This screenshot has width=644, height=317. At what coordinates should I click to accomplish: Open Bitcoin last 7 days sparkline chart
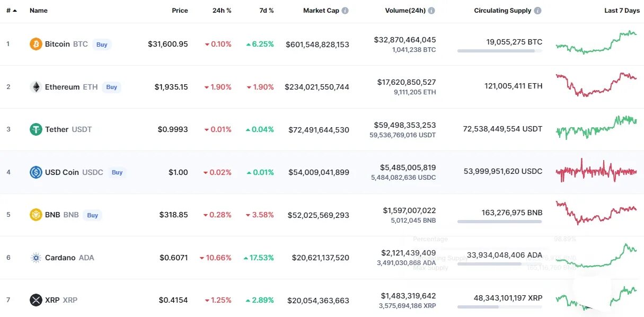click(x=596, y=42)
